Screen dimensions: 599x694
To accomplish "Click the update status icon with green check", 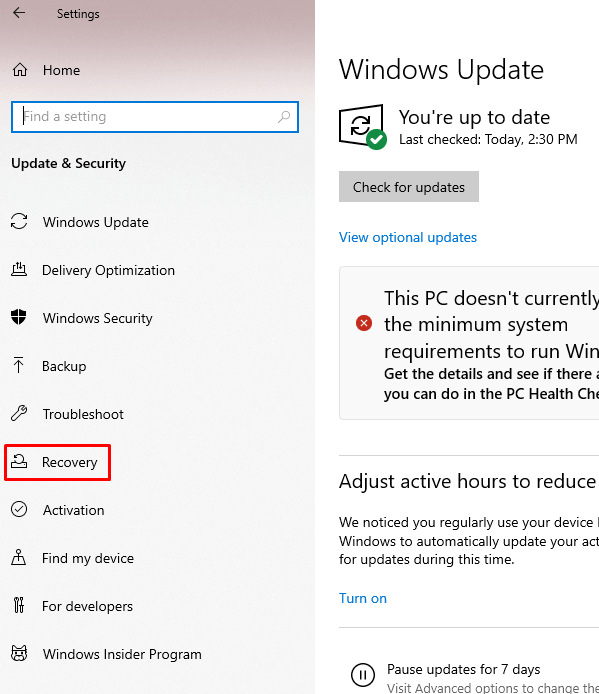I will pos(363,127).
